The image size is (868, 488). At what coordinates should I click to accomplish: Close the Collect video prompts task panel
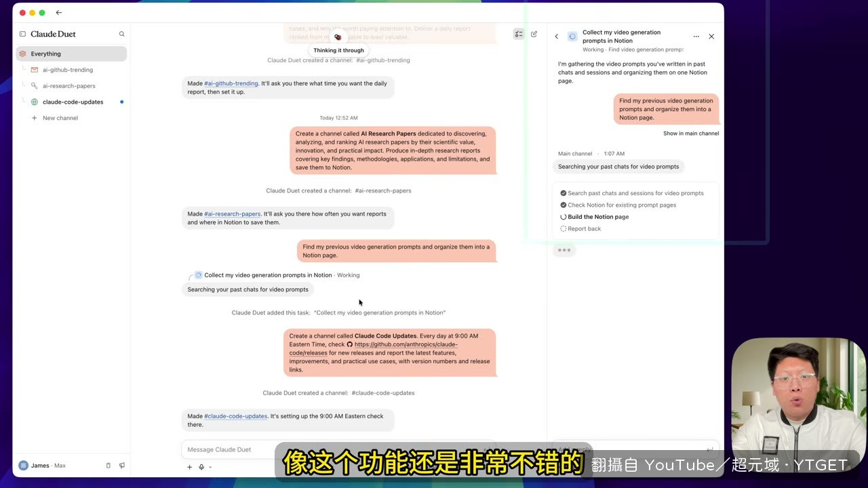click(711, 37)
